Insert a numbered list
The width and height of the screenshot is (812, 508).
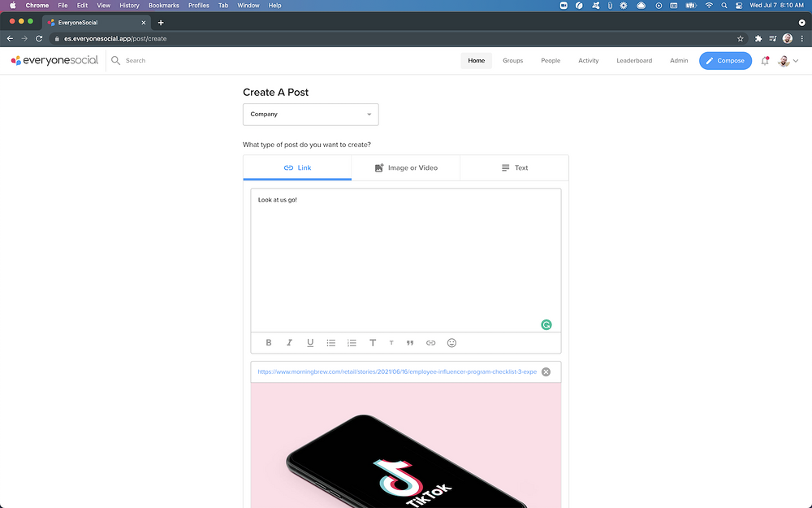352,343
